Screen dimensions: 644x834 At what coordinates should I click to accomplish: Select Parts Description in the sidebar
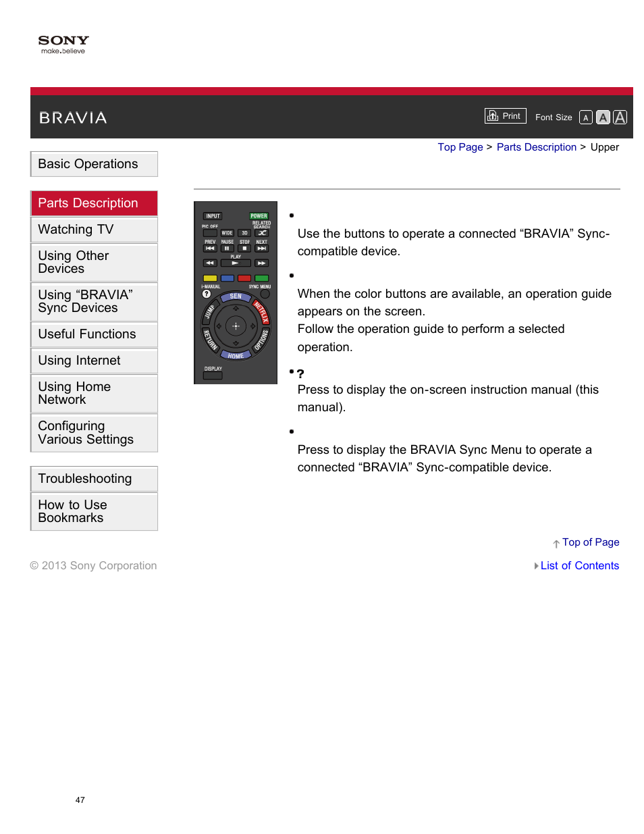94,203
